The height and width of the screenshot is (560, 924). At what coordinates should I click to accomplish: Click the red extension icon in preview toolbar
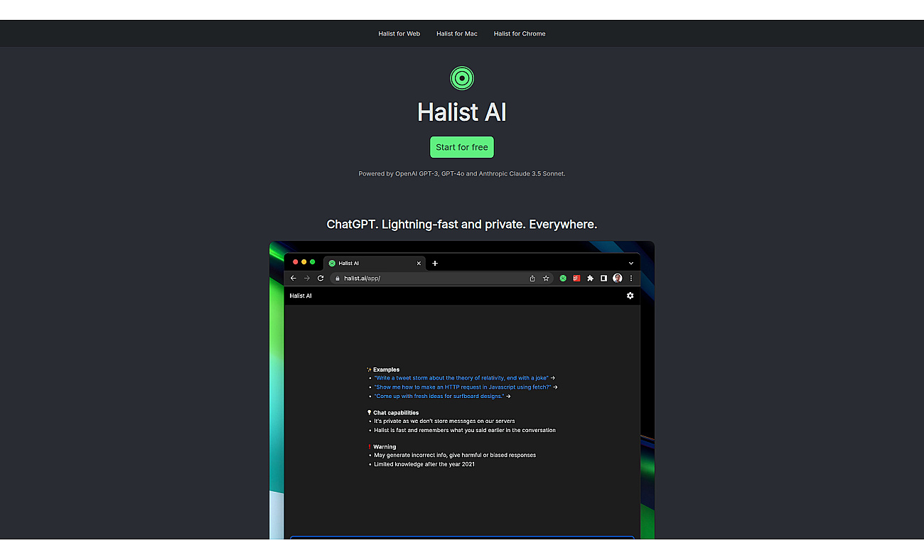(576, 278)
